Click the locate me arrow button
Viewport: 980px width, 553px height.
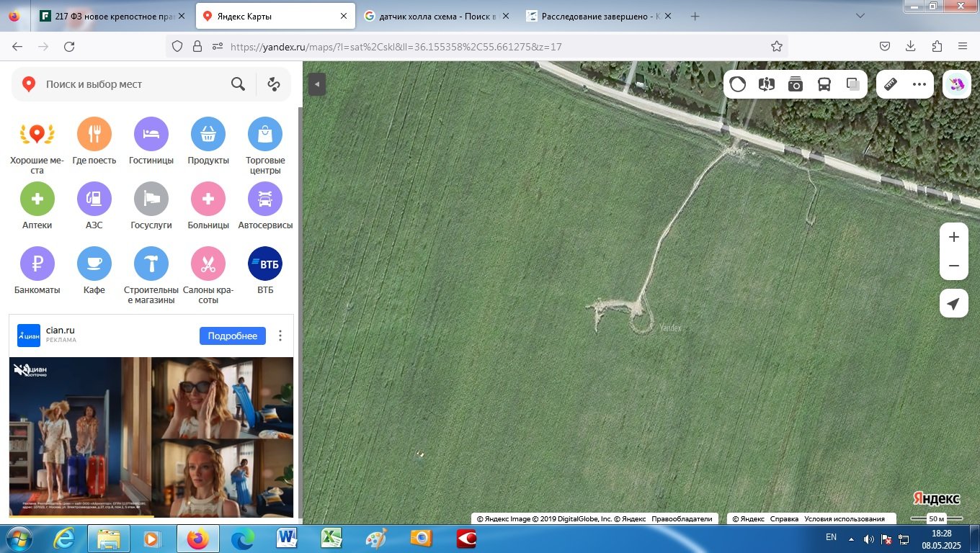(x=953, y=304)
